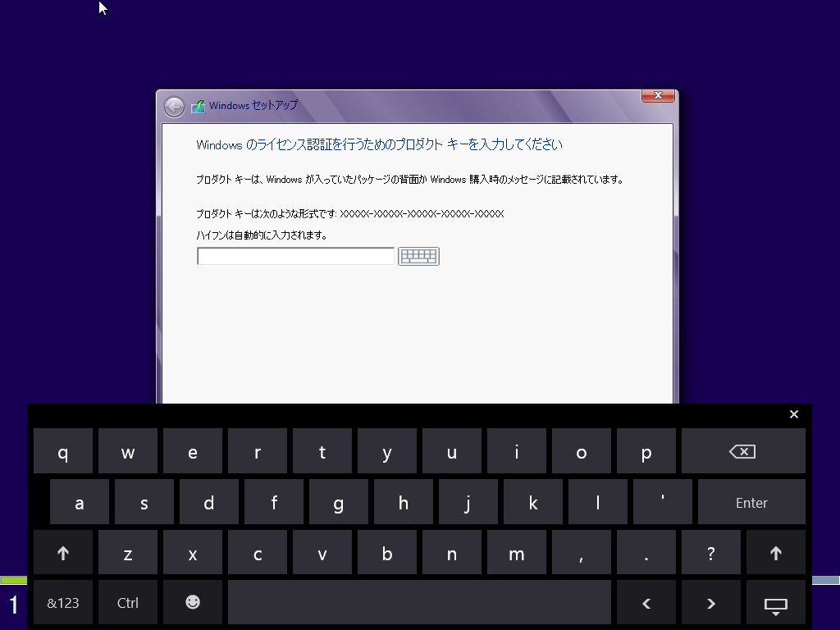This screenshot has width=840, height=630.
Task: Tap the b key
Action: pyautogui.click(x=387, y=552)
